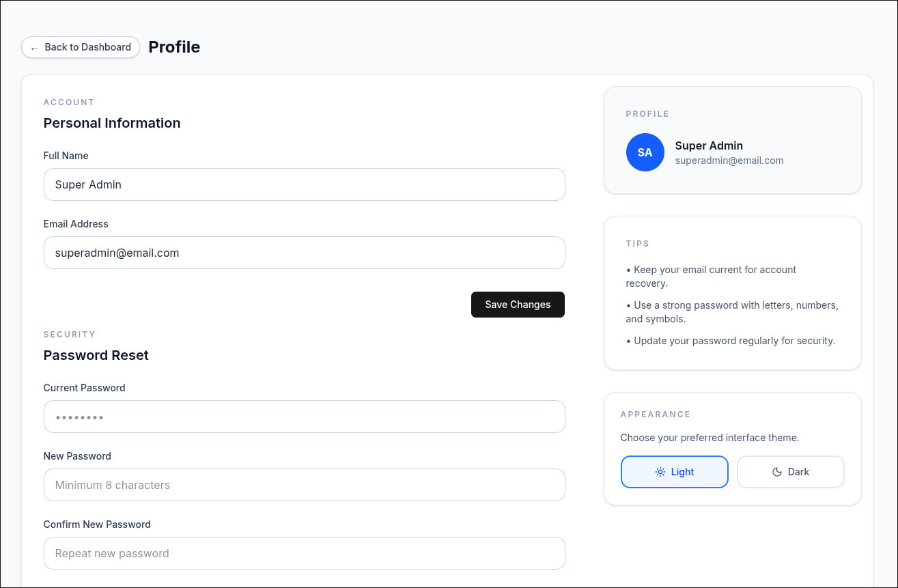Click the email shown under Super Admin in card

tap(729, 160)
